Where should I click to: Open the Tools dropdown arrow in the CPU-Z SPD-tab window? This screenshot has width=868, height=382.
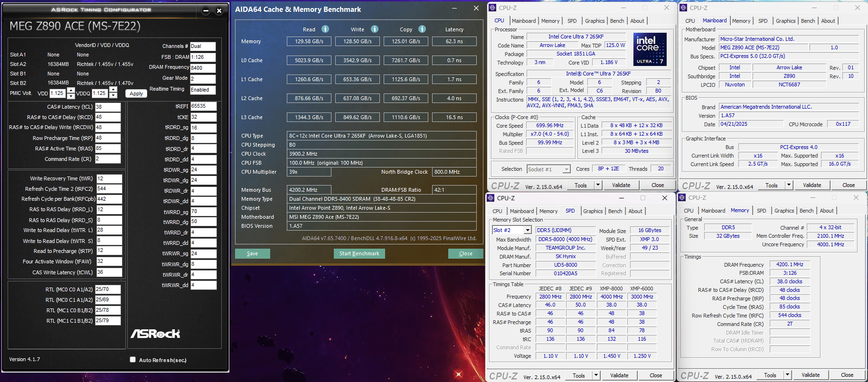[x=596, y=375]
